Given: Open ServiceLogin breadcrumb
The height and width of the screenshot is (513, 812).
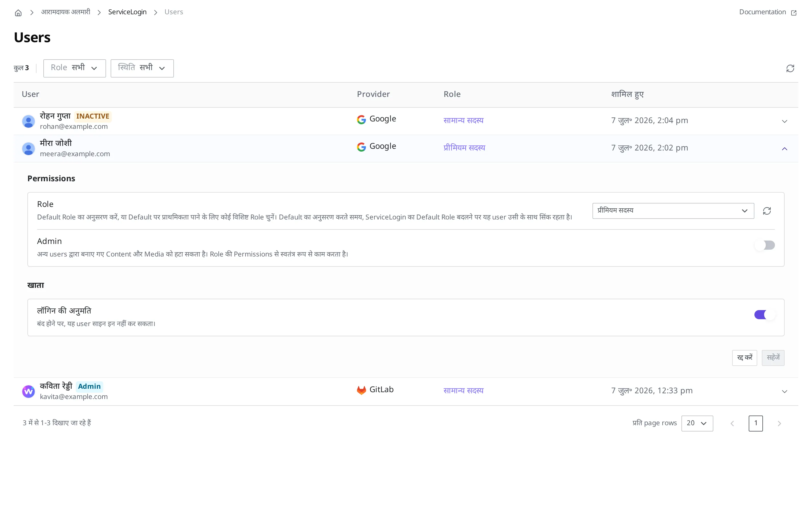Looking at the screenshot, I should [x=127, y=12].
